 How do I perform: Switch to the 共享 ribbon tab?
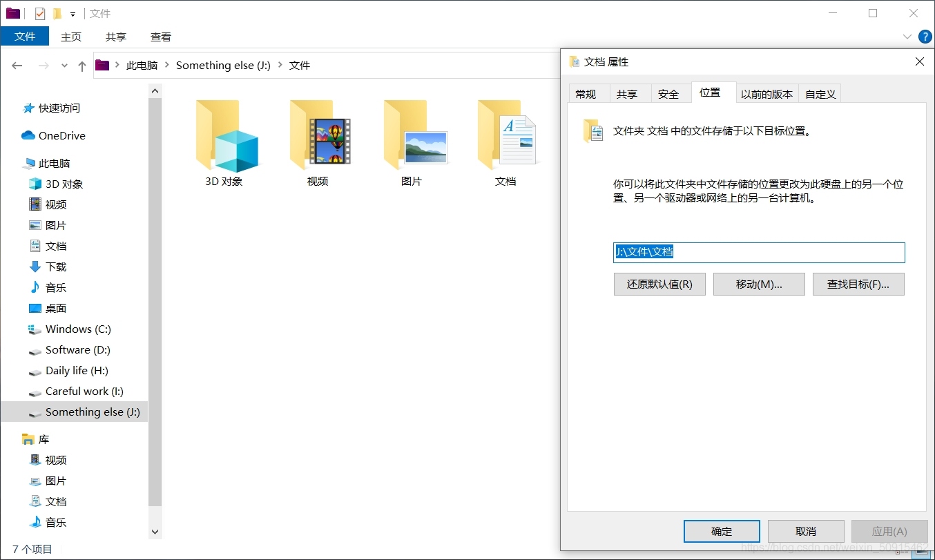pos(116,37)
